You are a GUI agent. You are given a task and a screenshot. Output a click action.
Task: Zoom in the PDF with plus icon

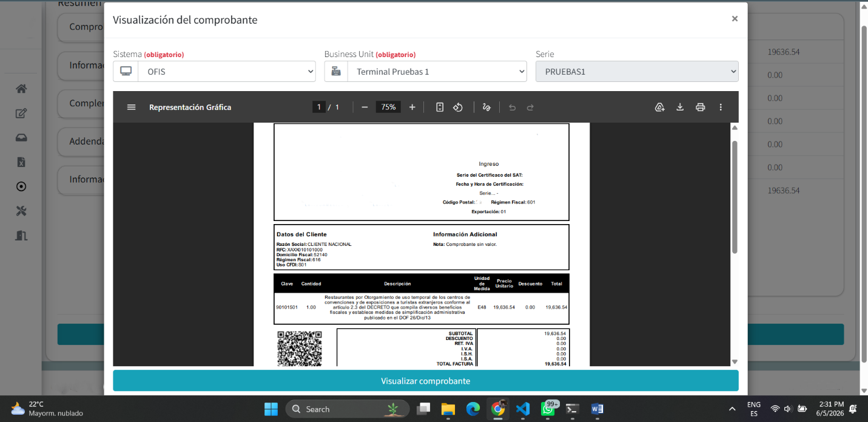click(412, 107)
